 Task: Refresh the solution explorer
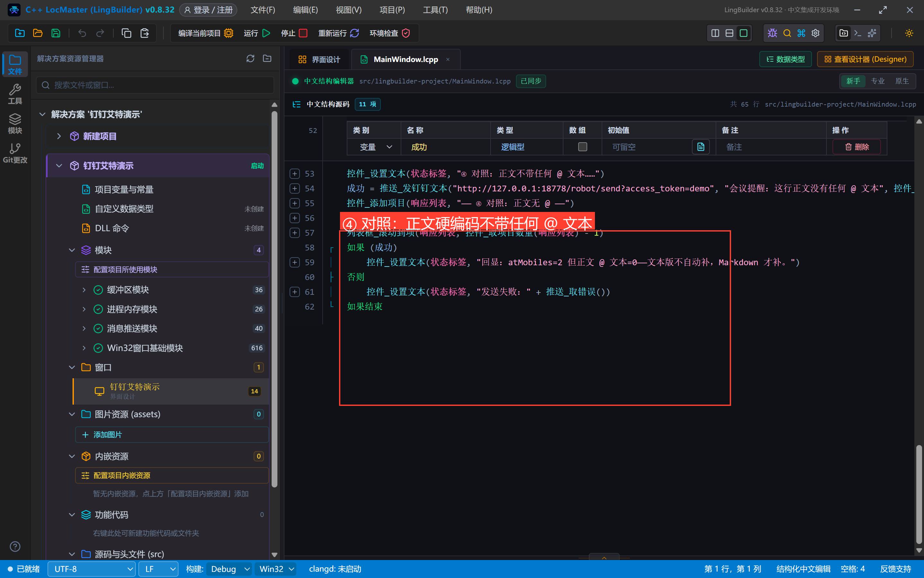[250, 58]
